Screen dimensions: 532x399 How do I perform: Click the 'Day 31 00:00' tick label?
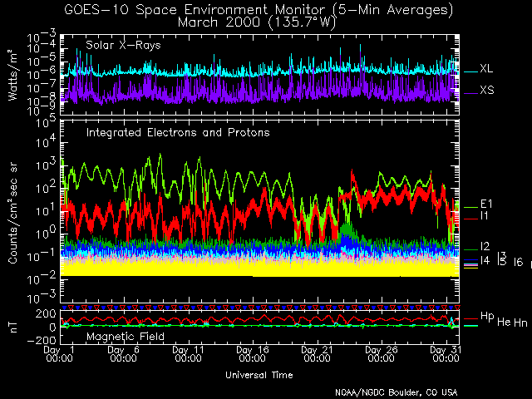(446, 354)
